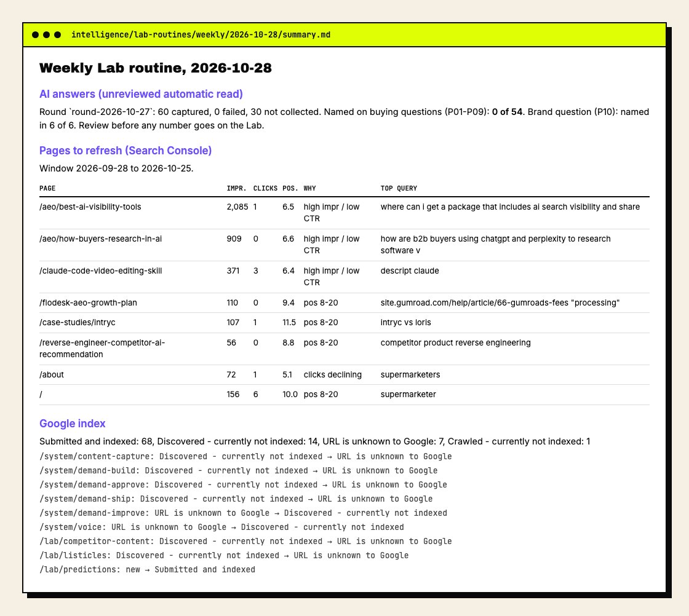
Task: Click the 2,085 impressions value
Action: click(237, 207)
